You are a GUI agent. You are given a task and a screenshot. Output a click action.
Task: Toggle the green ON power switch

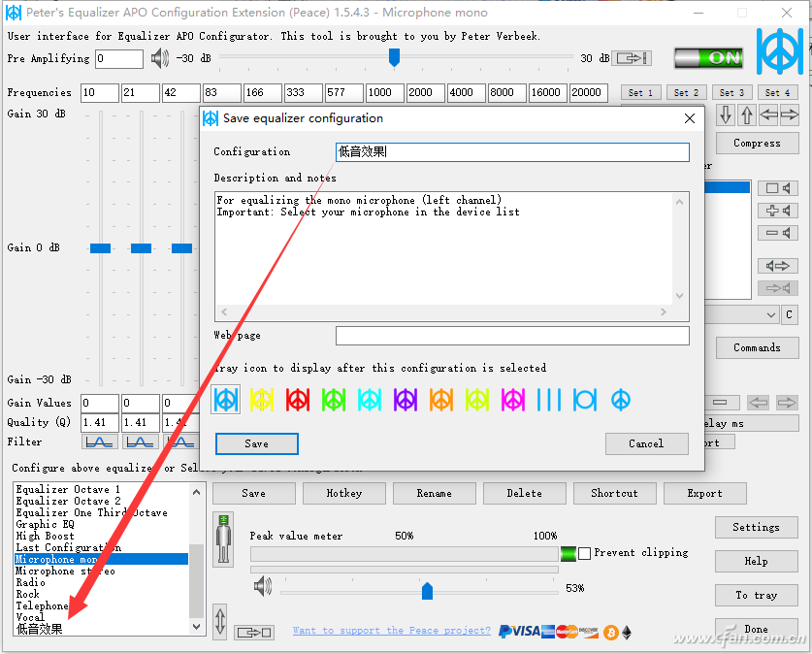pos(709,57)
